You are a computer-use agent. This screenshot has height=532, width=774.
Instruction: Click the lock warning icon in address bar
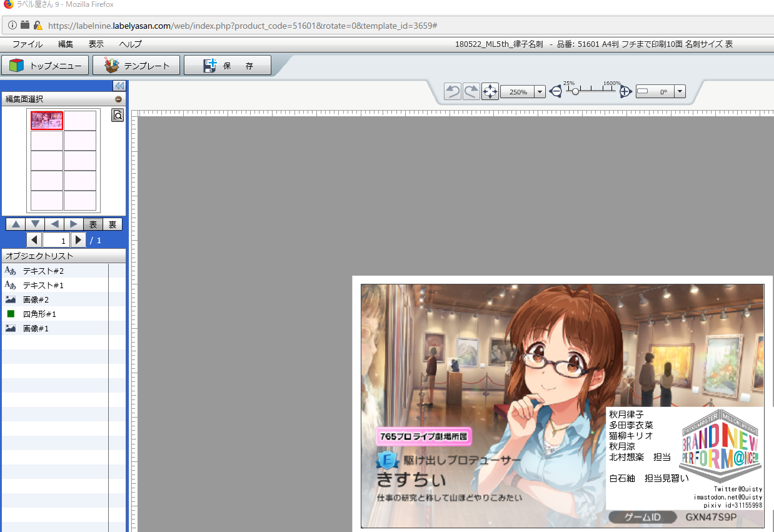[x=38, y=26]
